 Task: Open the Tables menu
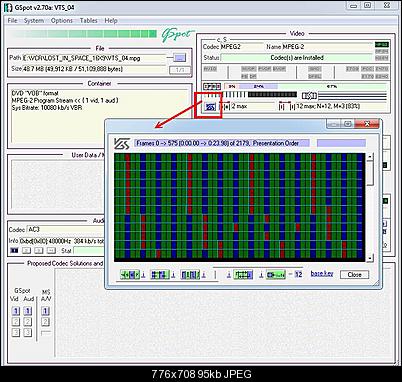(89, 21)
